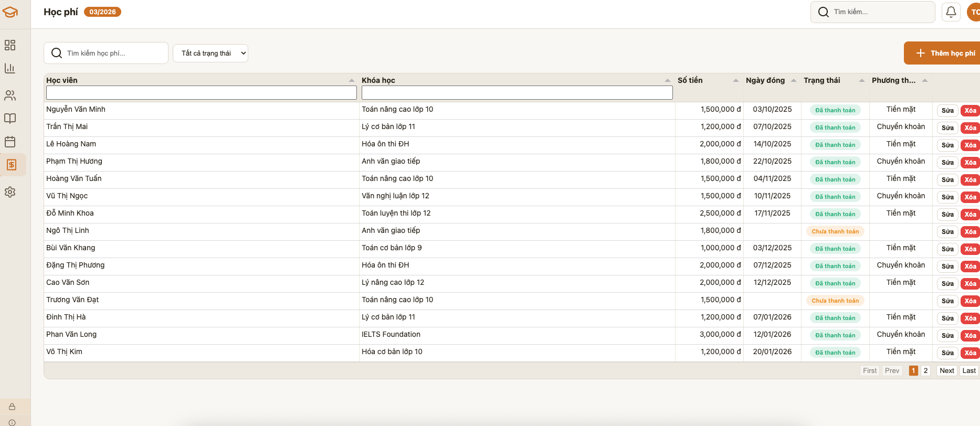Click the lock icon in sidebar bottom
Viewport: 980px width, 426px height.
12,407
